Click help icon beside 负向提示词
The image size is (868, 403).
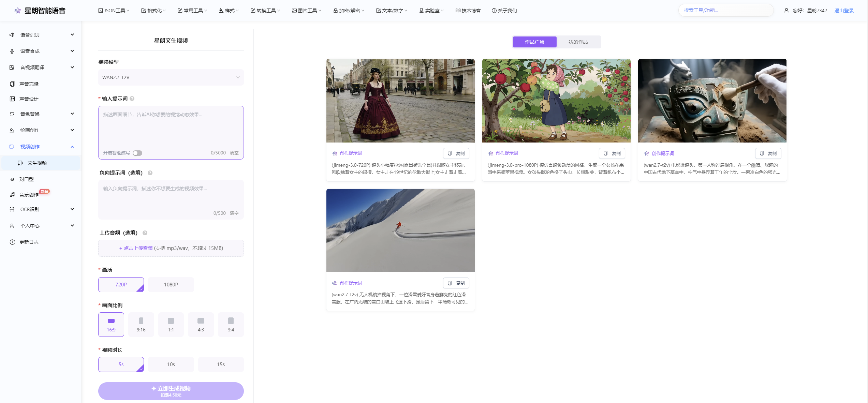coord(150,173)
